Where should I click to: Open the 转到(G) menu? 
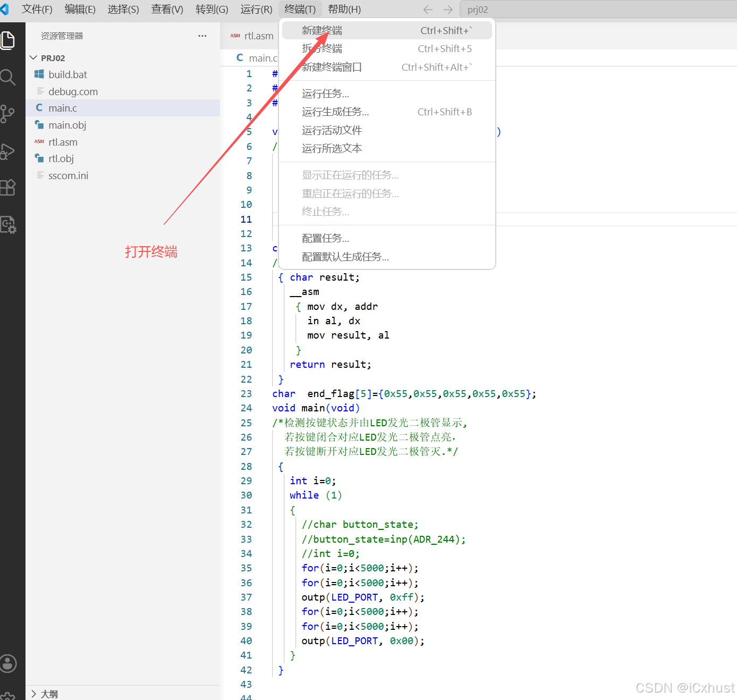[212, 10]
